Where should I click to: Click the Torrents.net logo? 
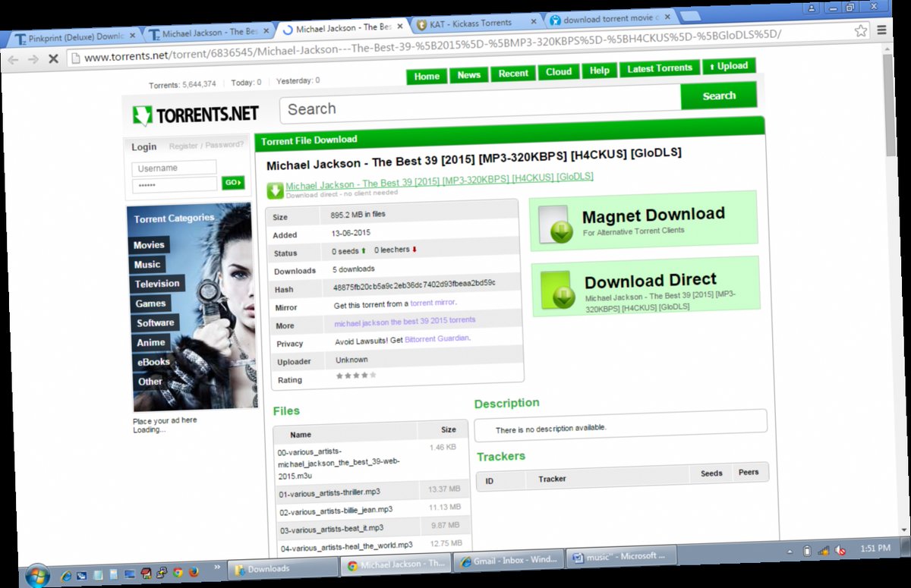coord(196,115)
